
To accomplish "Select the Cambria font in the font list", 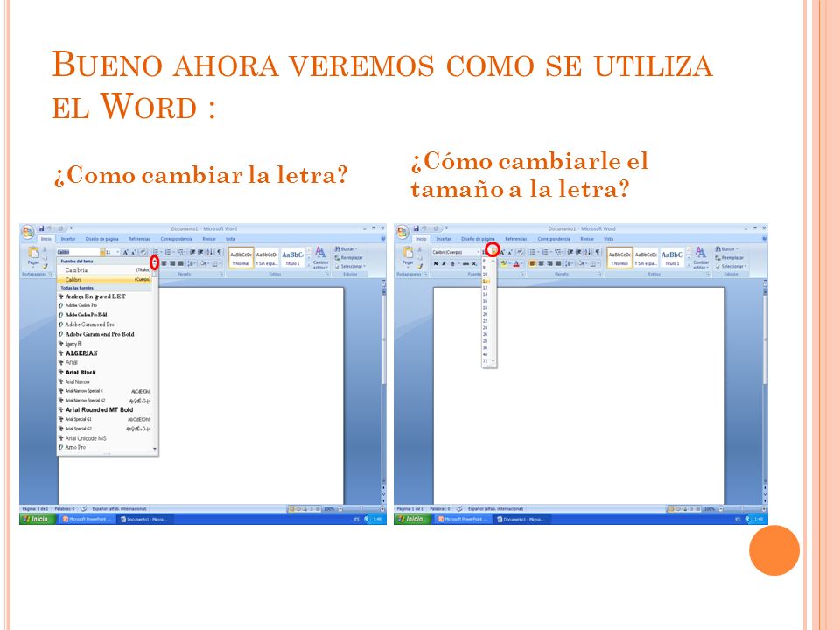I will [106, 270].
